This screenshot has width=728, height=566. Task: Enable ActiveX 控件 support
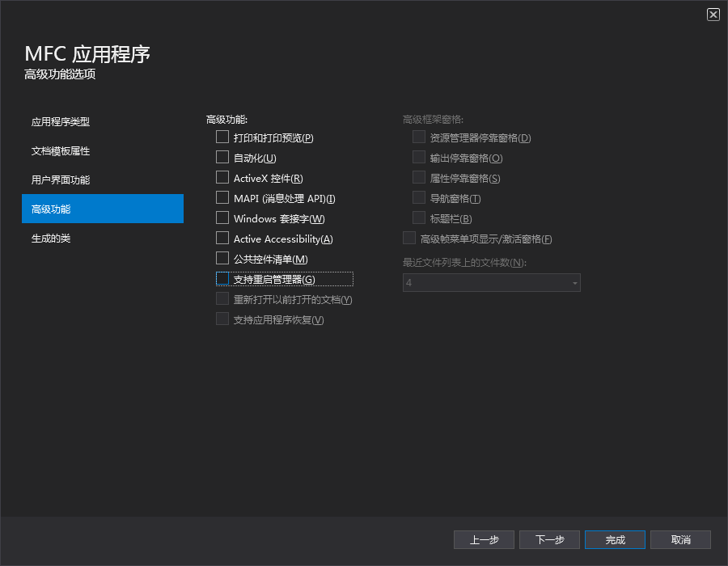pos(222,177)
